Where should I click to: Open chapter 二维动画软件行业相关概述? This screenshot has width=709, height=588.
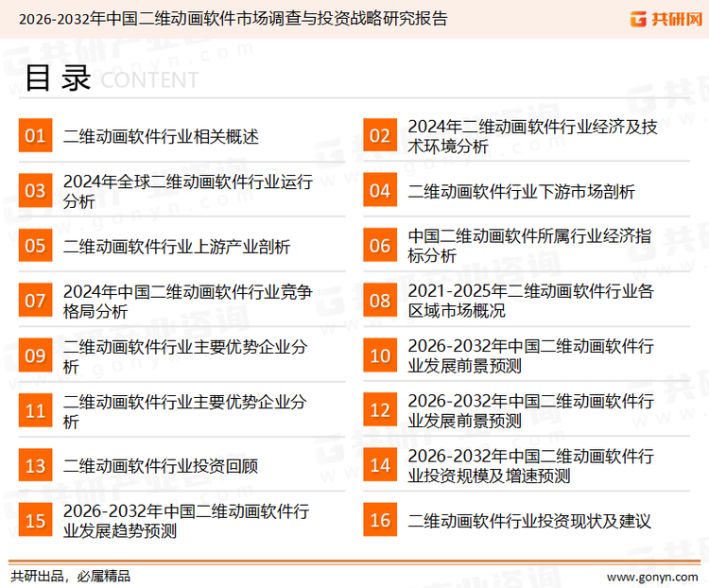161,136
